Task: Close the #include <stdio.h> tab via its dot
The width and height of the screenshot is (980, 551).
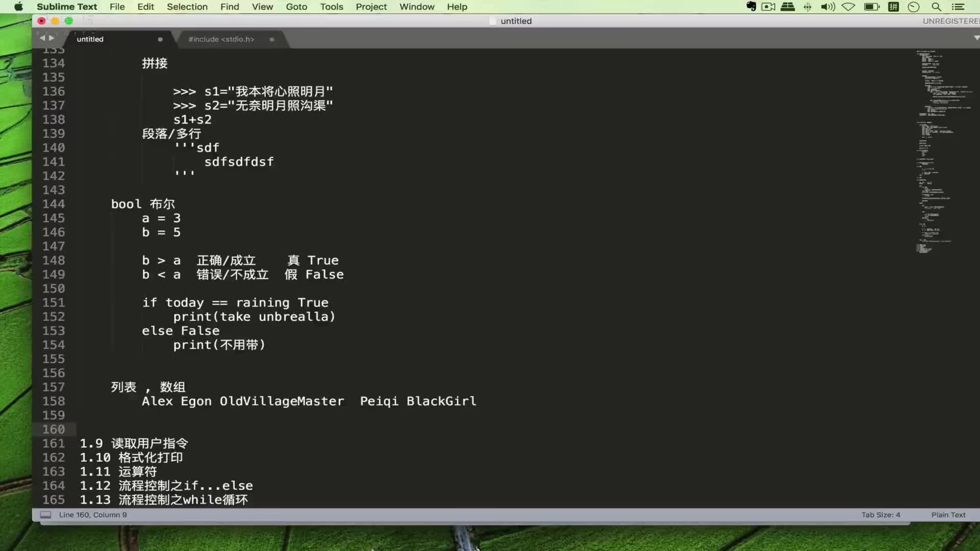Action: (272, 39)
